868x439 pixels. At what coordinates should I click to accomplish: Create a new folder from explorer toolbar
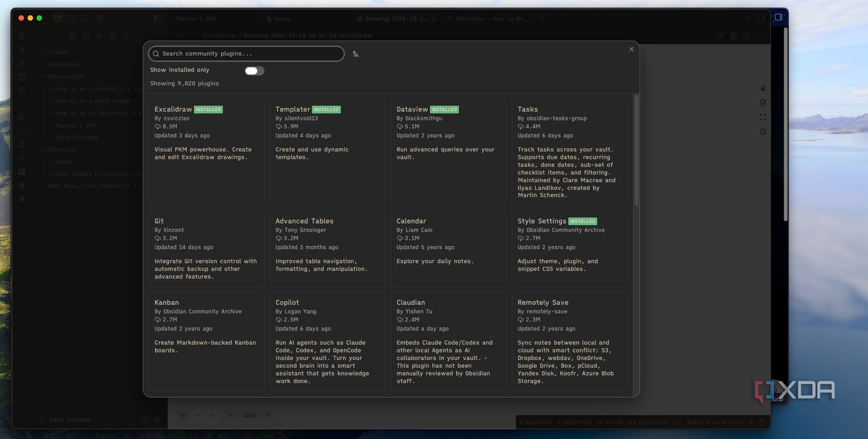coord(86,36)
